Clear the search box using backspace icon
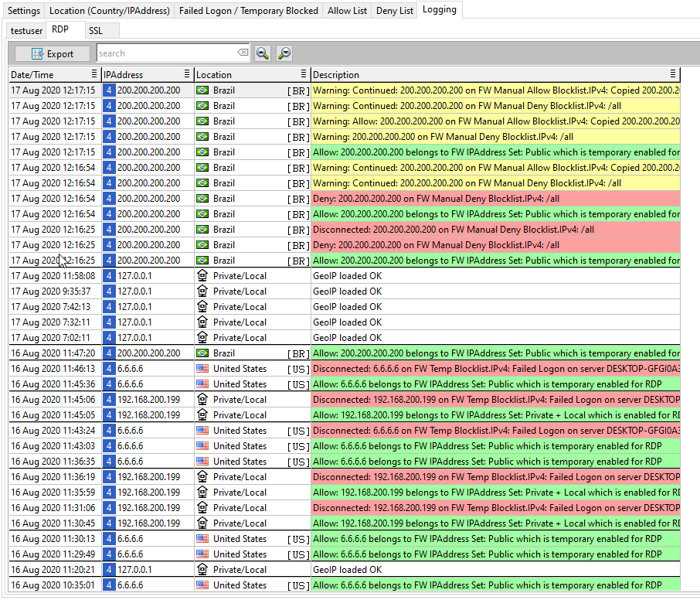Screen dimensions: 700x600 [x=243, y=53]
